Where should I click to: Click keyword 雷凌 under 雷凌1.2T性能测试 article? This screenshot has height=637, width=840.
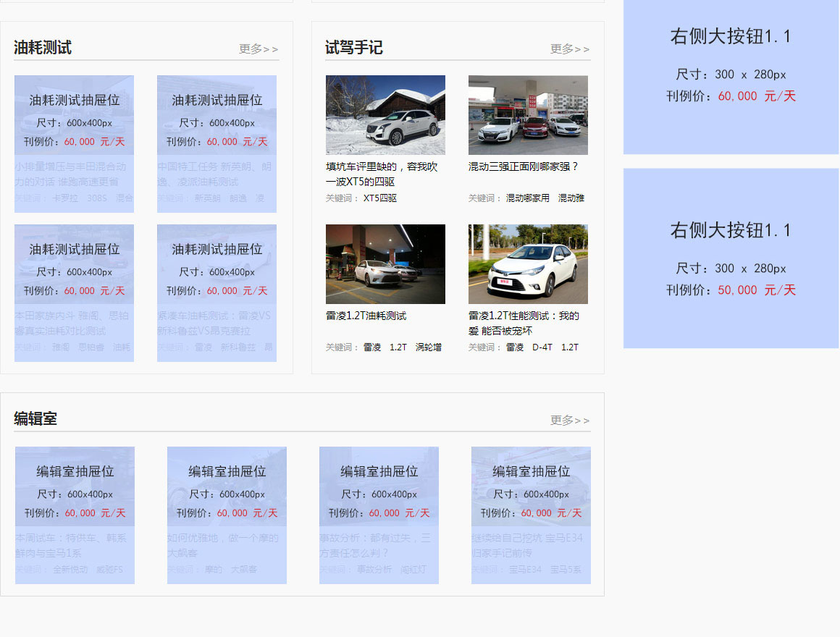[515, 347]
